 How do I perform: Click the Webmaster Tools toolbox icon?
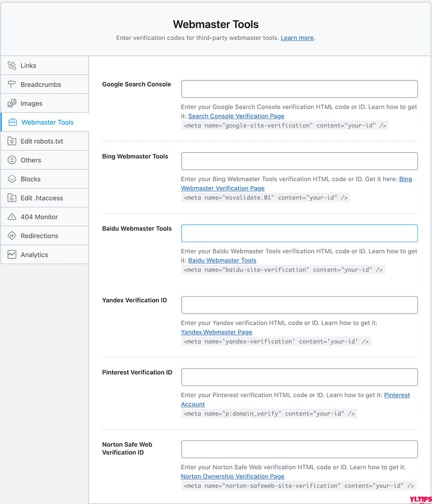coord(12,122)
